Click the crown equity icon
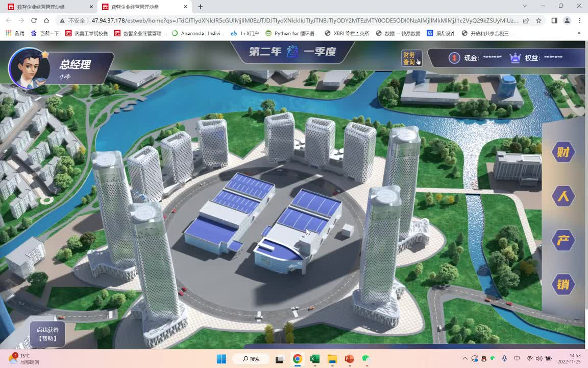 (515, 58)
